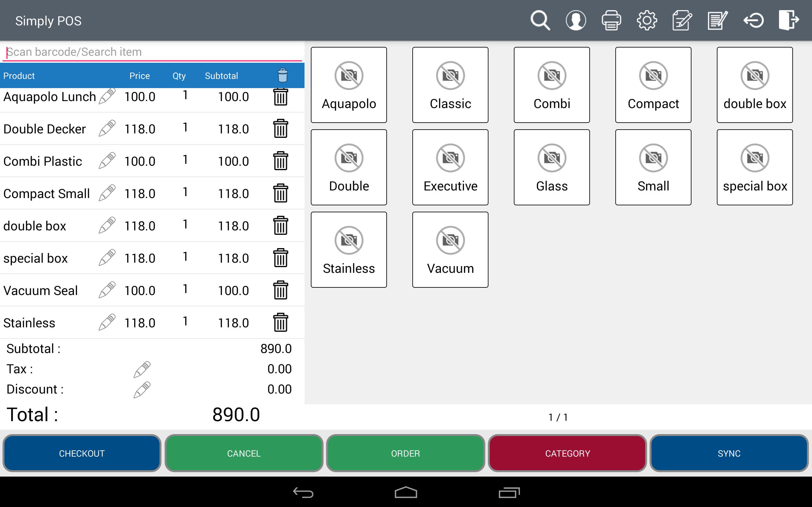
Task: Click the CANCEL button to clear order
Action: click(243, 453)
